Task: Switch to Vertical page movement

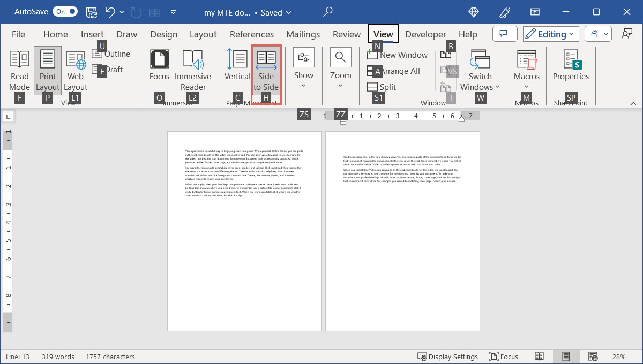Action: 237,71
